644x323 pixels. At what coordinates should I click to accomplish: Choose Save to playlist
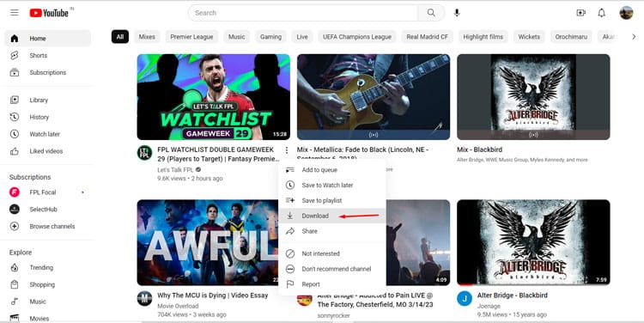click(331, 200)
